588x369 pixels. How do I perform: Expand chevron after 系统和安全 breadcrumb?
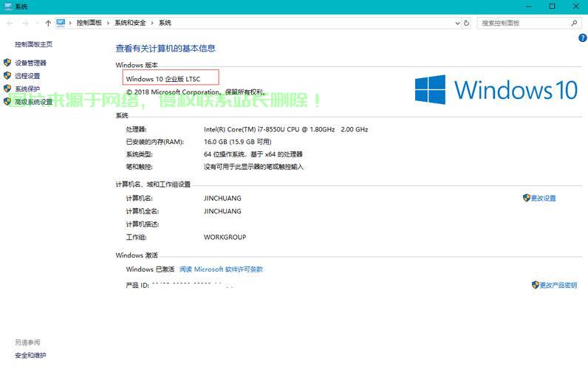[152, 23]
